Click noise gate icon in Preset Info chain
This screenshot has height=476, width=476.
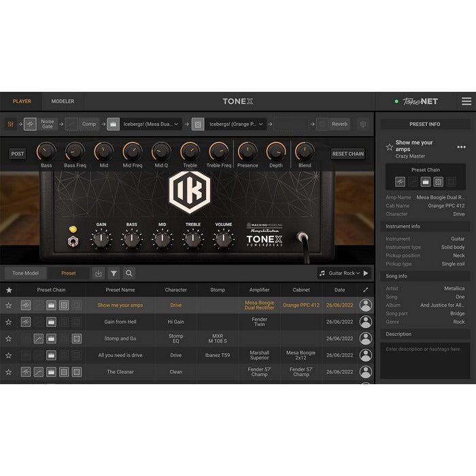[x=400, y=182]
